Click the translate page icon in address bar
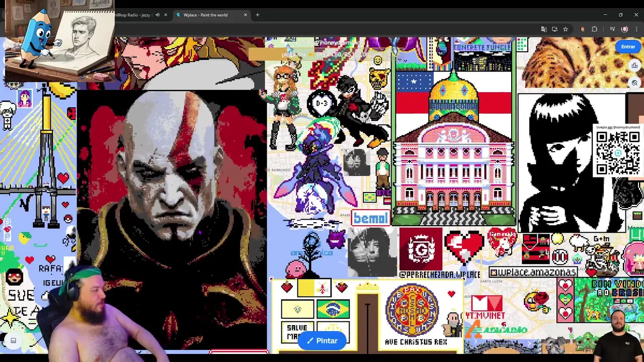The width and height of the screenshot is (644, 362). (x=544, y=29)
